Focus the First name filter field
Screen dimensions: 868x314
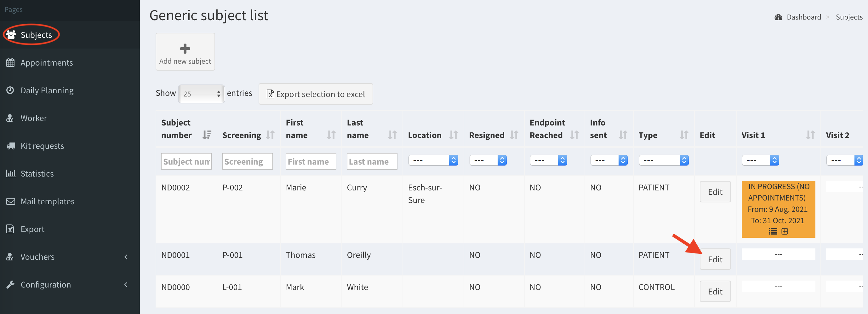pos(311,161)
